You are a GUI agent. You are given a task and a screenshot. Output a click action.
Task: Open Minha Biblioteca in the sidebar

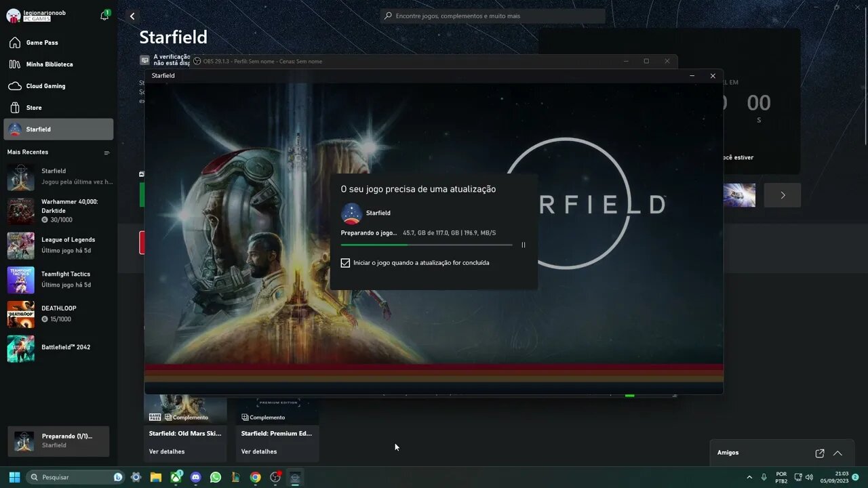pyautogui.click(x=58, y=64)
